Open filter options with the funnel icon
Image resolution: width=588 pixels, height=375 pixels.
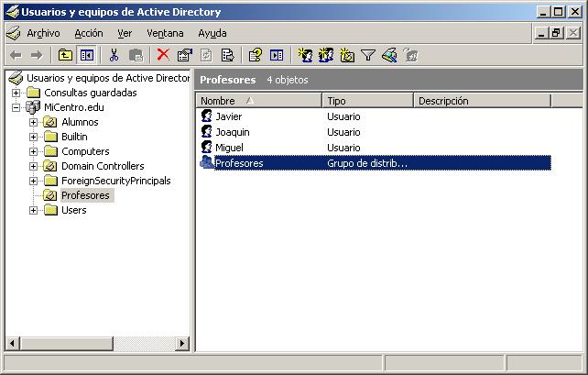pyautogui.click(x=367, y=55)
